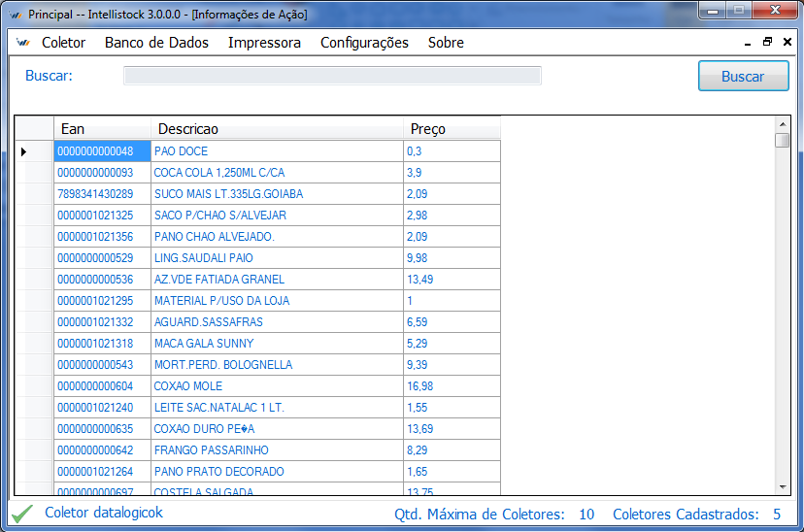This screenshot has height=532, width=804.
Task: Select AGUARD.SASSAFRAS cell
Action: point(278,322)
